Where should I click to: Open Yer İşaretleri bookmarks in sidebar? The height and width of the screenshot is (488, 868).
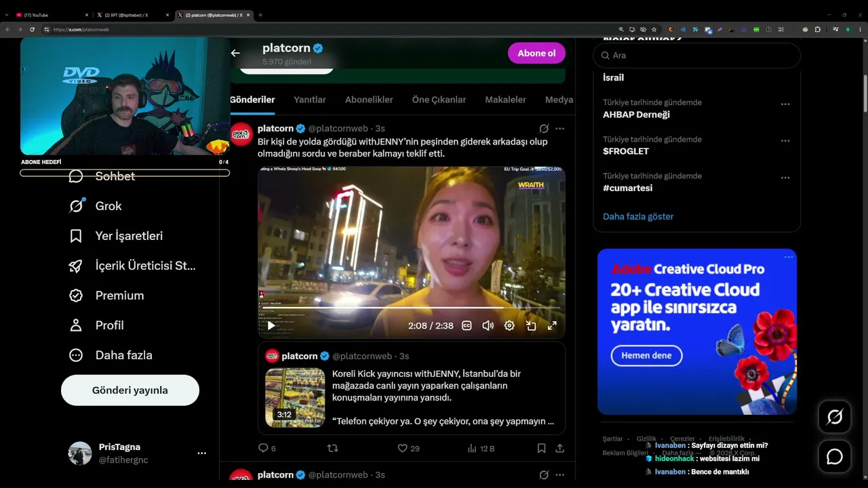pos(115,236)
